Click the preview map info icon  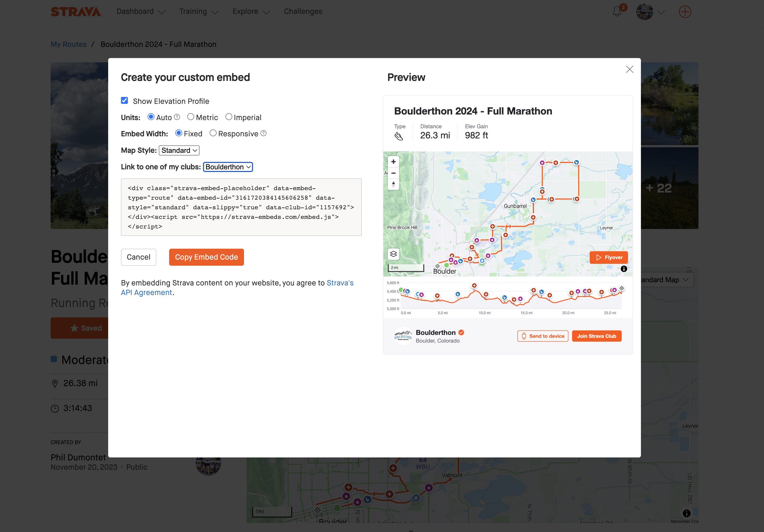tap(624, 269)
